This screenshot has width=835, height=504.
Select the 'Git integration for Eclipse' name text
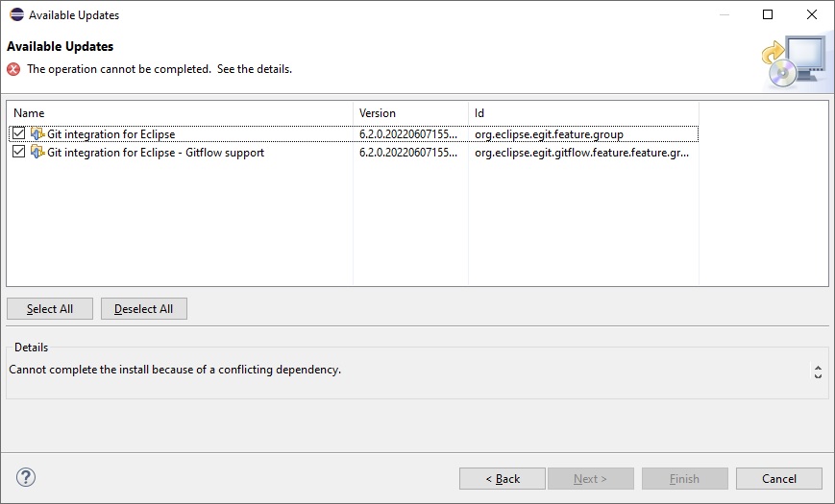[x=111, y=134]
